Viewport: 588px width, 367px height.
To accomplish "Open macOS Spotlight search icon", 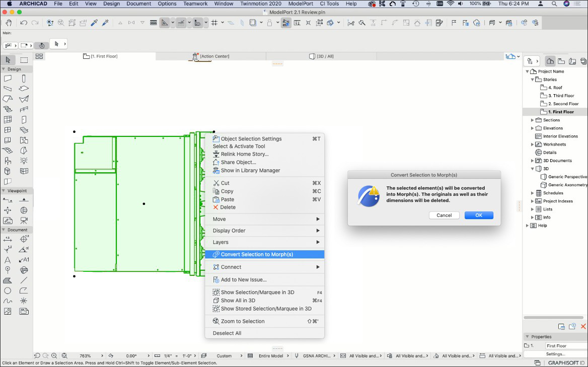I will pyautogui.click(x=554, y=4).
